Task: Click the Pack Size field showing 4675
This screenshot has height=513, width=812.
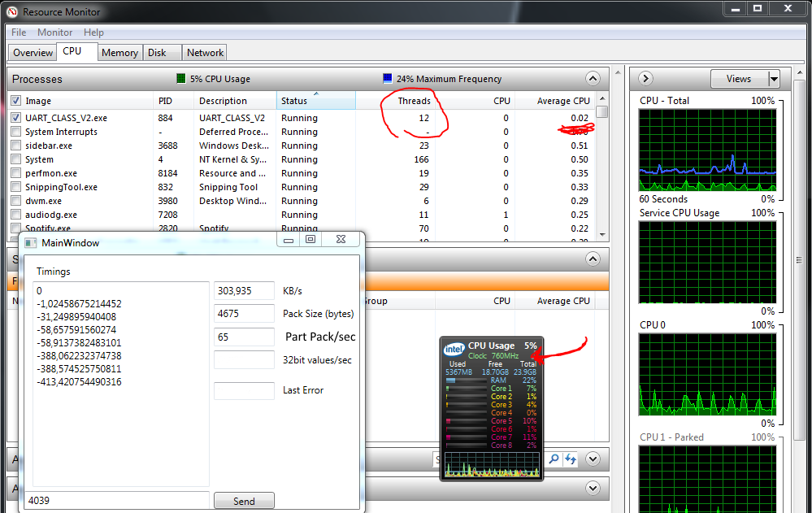Action: (244, 314)
